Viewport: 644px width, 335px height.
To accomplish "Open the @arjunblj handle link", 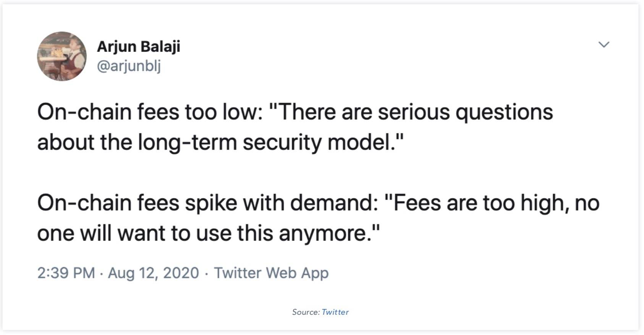I will click(129, 66).
